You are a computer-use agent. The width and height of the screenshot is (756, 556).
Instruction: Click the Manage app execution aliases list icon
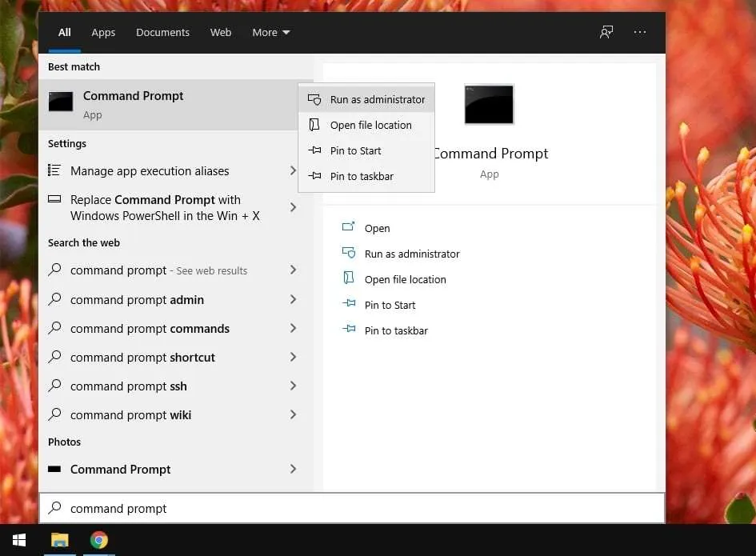click(x=54, y=170)
